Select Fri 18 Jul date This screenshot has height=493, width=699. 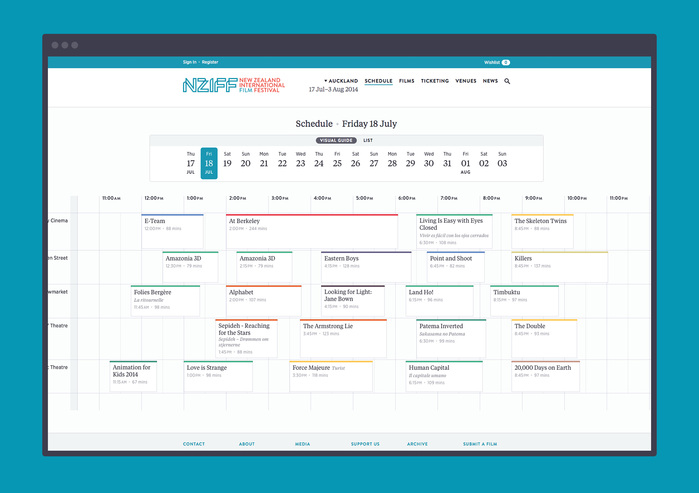pyautogui.click(x=209, y=163)
